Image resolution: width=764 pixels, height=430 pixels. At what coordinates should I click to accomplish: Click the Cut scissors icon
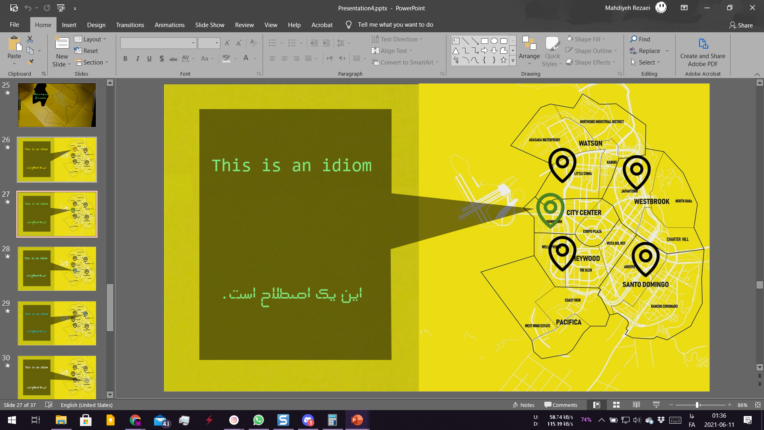click(30, 39)
